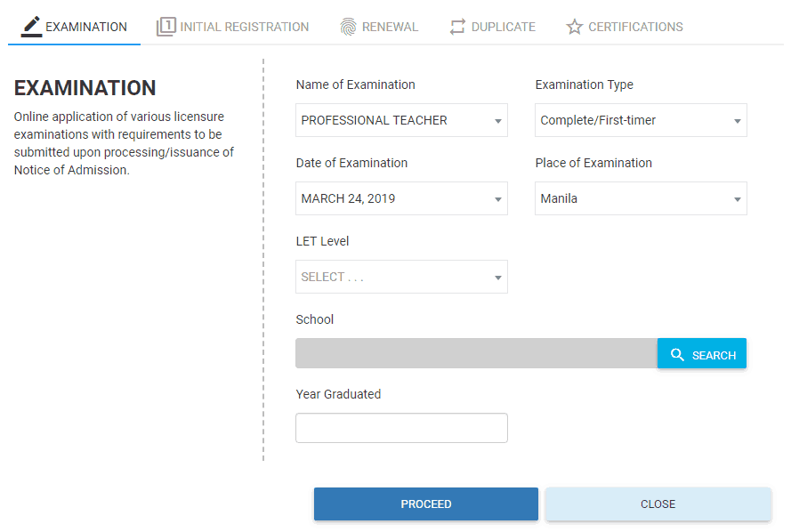The image size is (791, 532).
Task: Click the pencil icon on the Examination tab
Action: point(30,25)
